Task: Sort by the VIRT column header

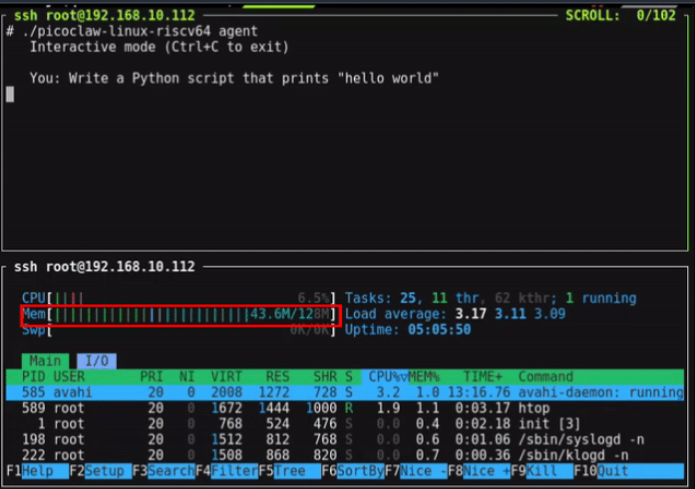Action: point(226,377)
